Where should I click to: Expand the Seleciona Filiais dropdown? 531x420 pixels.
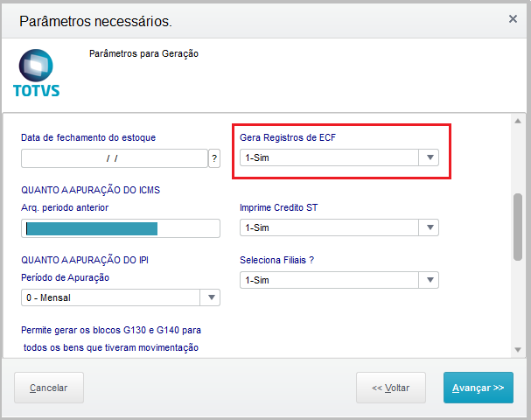point(429,280)
